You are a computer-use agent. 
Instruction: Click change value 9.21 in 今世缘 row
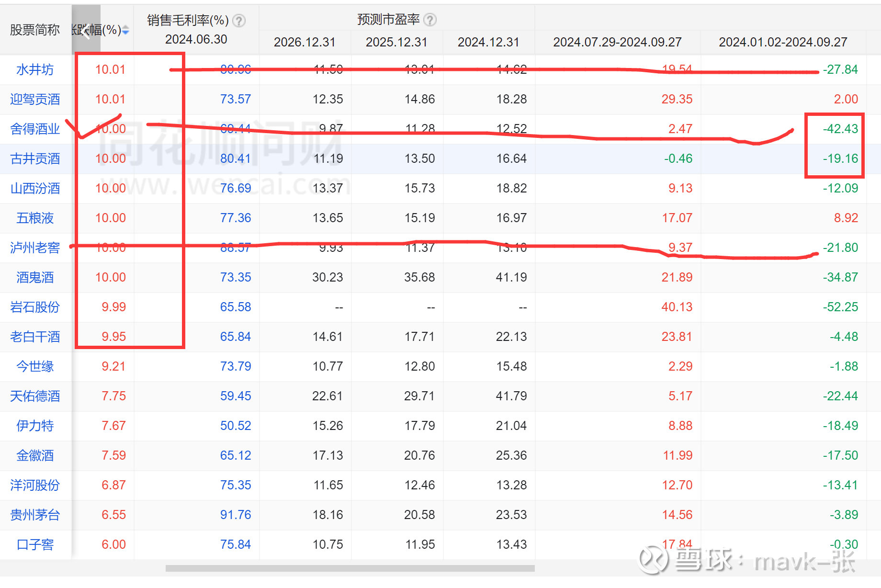(x=113, y=366)
